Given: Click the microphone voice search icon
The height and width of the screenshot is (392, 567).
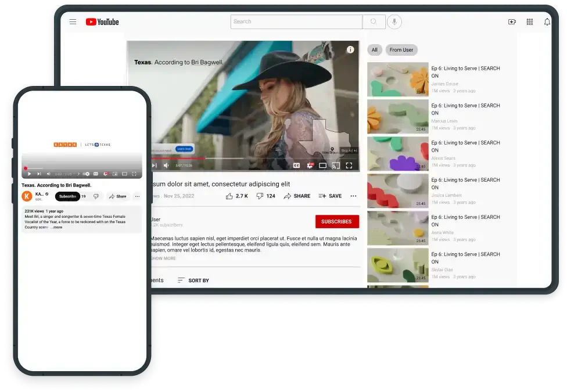Looking at the screenshot, I should tap(394, 21).
